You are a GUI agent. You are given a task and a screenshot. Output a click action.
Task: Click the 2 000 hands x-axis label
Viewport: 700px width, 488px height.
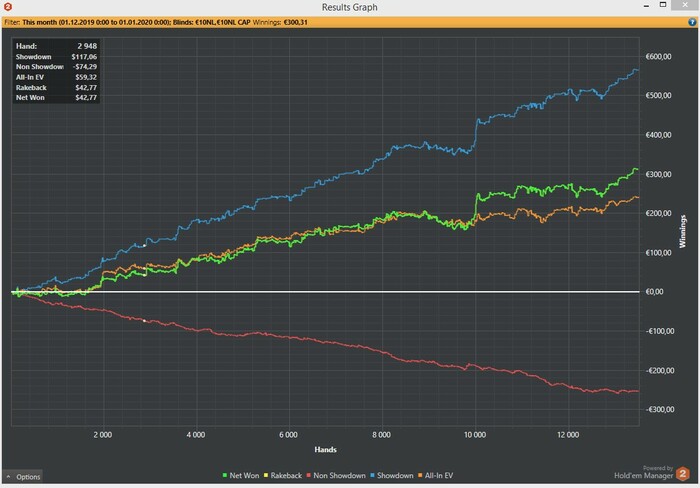tap(103, 435)
